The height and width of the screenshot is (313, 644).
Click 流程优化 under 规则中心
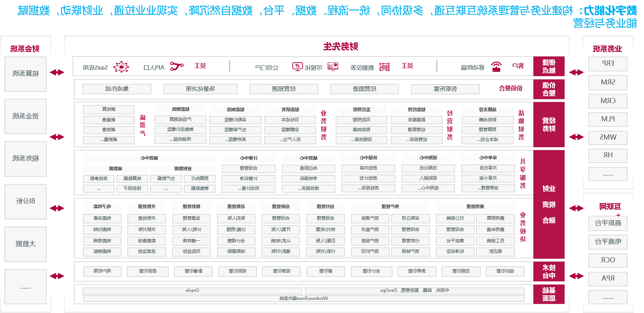click(x=428, y=168)
